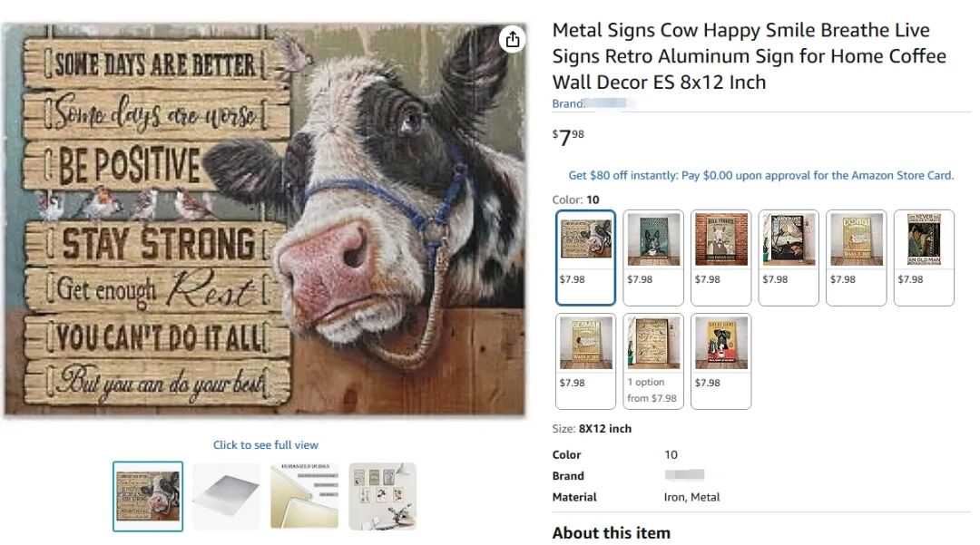Select the '1 option from $7.98' swatch

(x=653, y=361)
